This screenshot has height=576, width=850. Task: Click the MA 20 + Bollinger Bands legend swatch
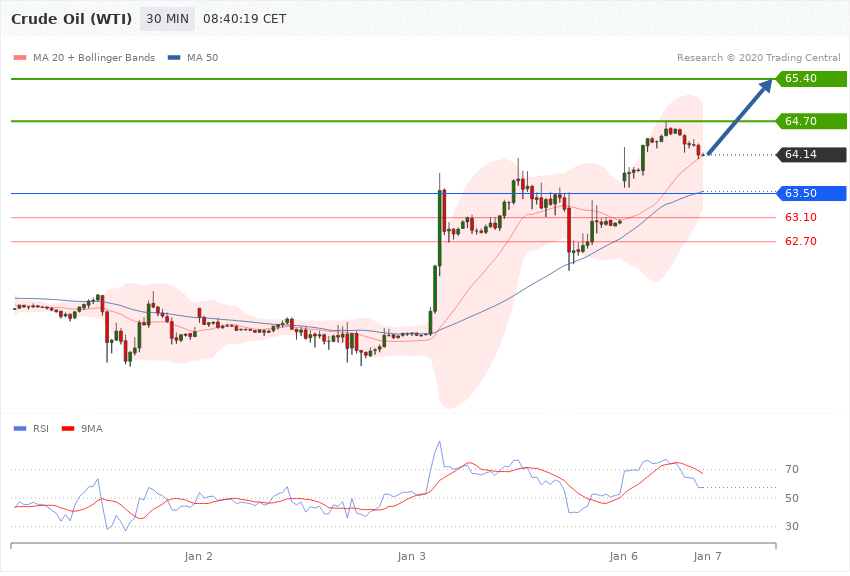[x=20, y=58]
